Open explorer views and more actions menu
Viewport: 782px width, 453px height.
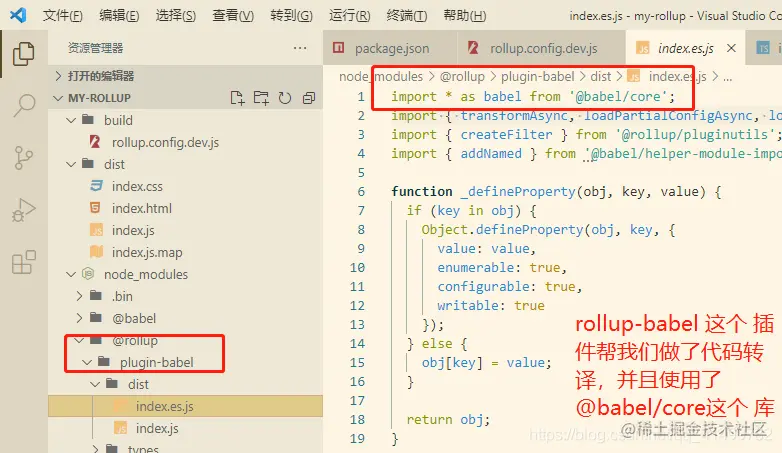300,48
